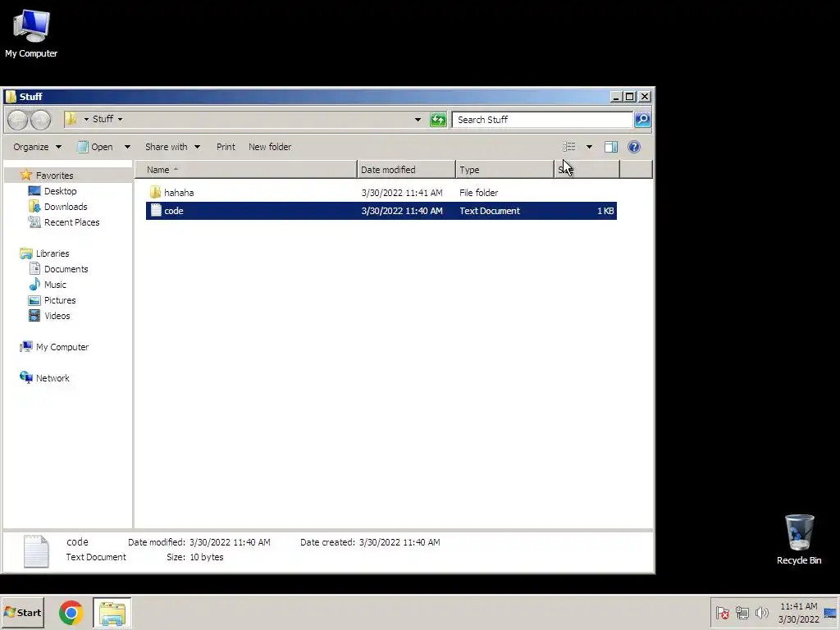Expand the view options dropdown arrow

(589, 147)
